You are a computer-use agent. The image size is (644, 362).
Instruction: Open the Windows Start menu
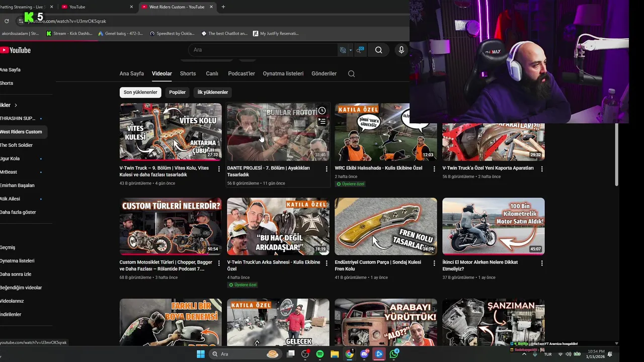pyautogui.click(x=200, y=354)
